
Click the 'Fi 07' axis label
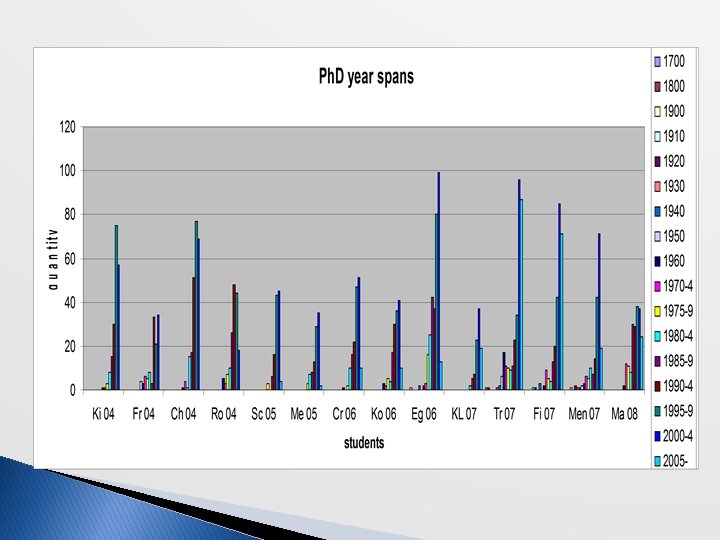point(544,414)
